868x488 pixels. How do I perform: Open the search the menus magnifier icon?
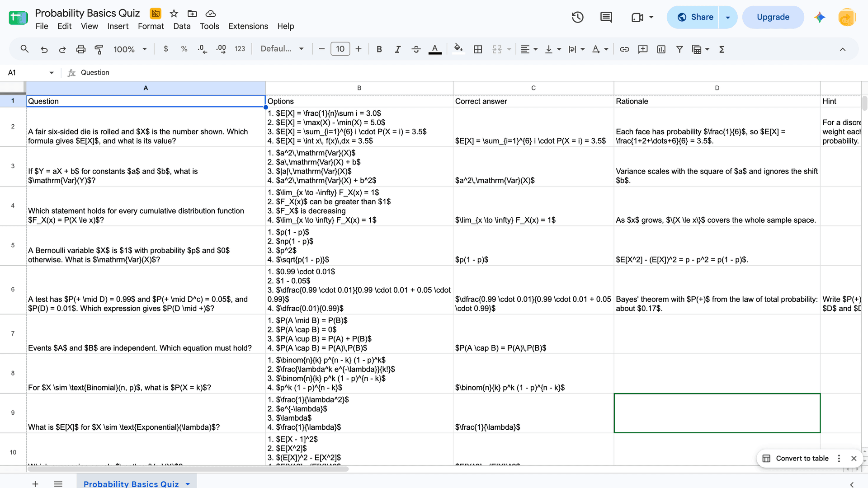coord(25,49)
